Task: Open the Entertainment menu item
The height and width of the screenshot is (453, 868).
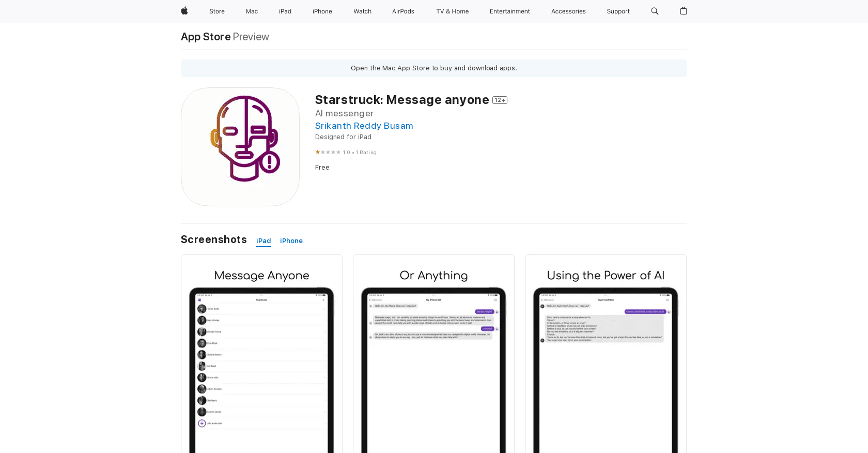Action: coord(510,11)
